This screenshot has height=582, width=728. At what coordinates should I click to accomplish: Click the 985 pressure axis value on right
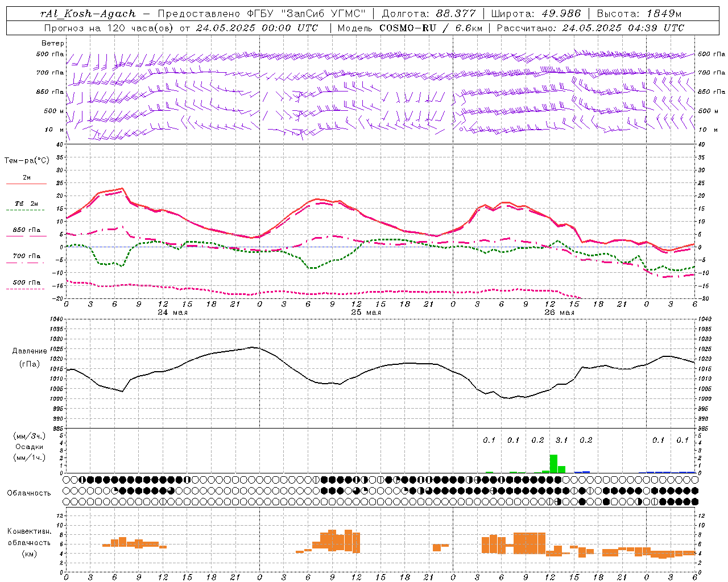(705, 429)
